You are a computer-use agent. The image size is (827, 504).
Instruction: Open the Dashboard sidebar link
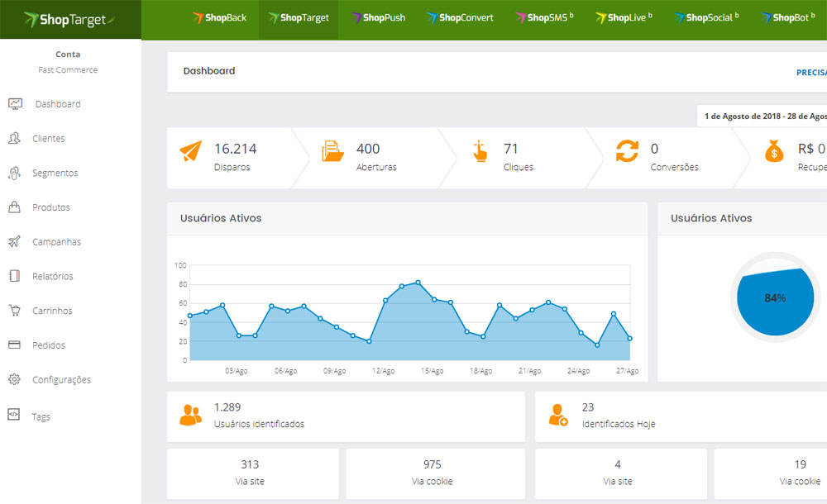tap(58, 104)
